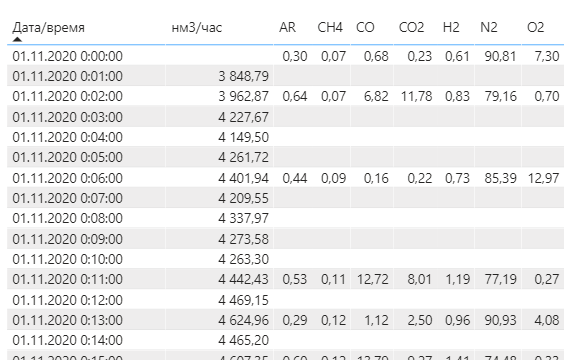Select the date cell 01.11.2020 0:14:00

click(67, 340)
